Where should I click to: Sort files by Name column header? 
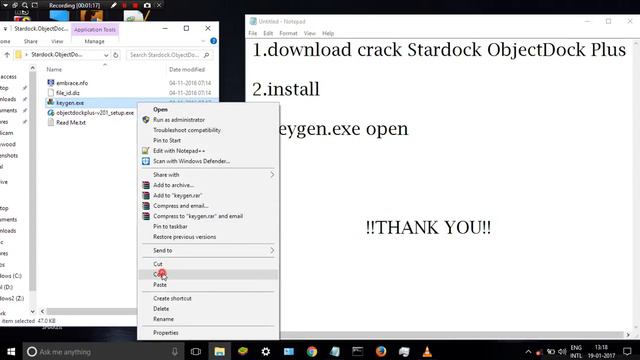coord(54,69)
